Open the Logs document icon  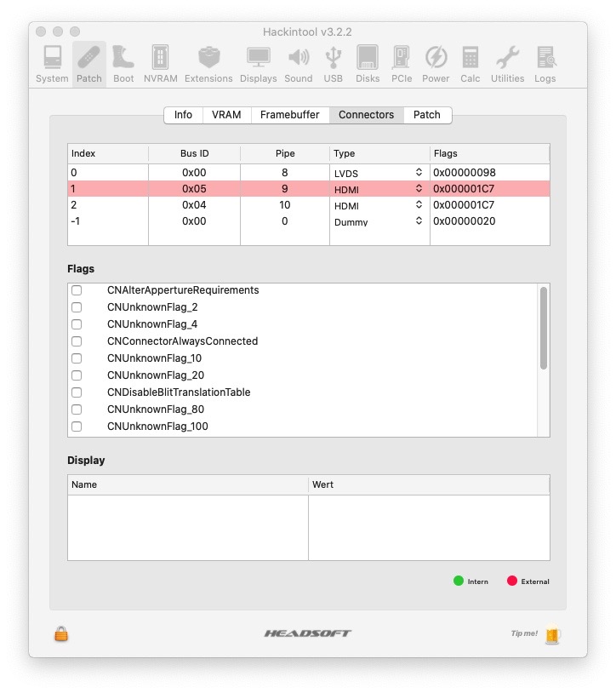(545, 57)
